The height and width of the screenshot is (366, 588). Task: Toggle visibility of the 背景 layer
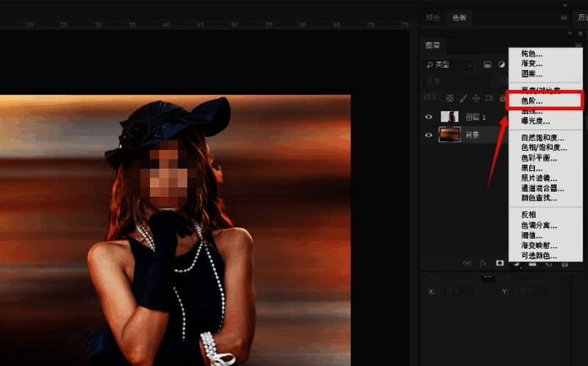click(429, 134)
